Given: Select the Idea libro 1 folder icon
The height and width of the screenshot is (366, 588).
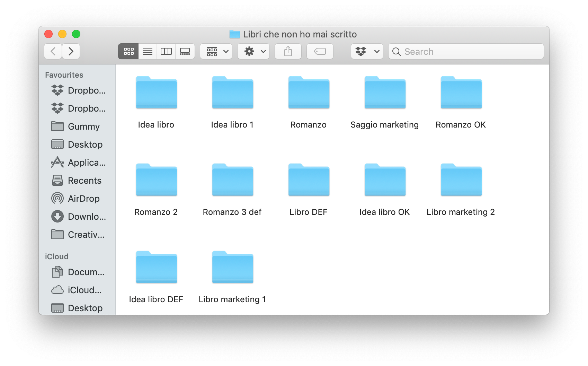Looking at the screenshot, I should coord(233,92).
